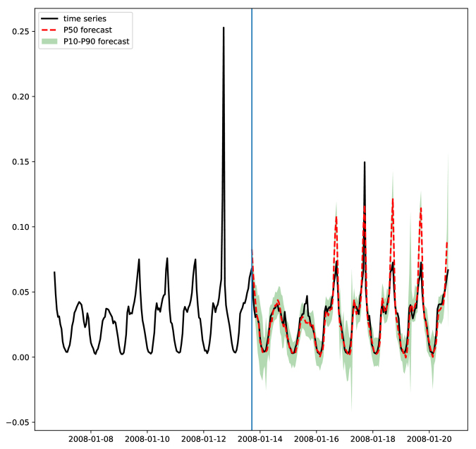Select the 'P10-P90 forecast' legend label

coord(96,42)
